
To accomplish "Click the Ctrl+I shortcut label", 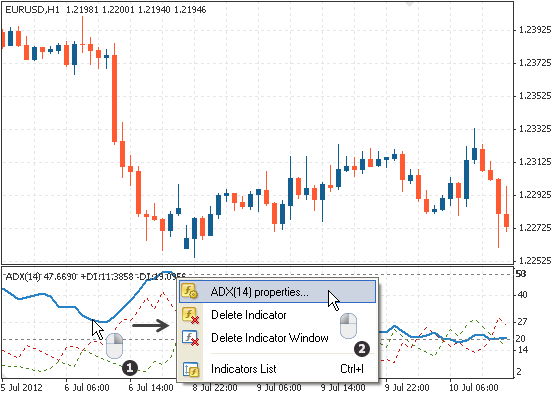I will click(351, 369).
